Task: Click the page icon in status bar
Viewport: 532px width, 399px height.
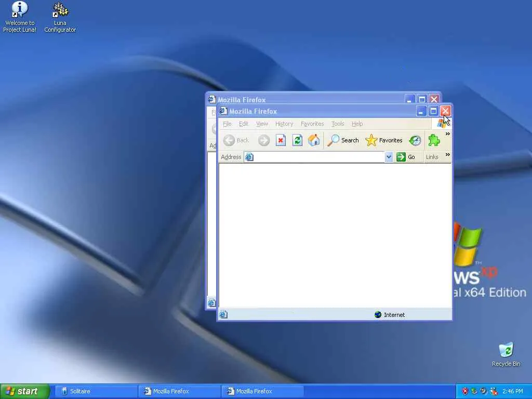Action: 223,314
